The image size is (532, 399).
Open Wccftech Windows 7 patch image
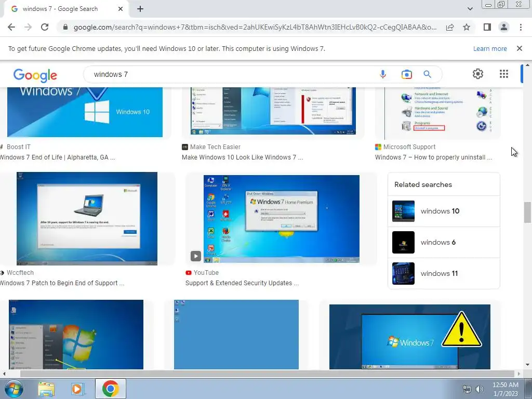click(87, 219)
